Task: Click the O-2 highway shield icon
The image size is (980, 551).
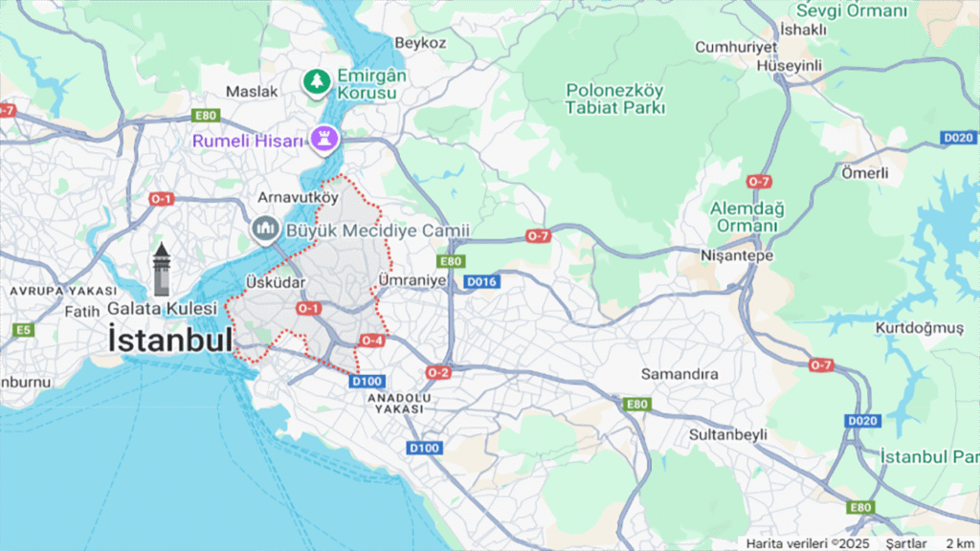Action: 438,372
